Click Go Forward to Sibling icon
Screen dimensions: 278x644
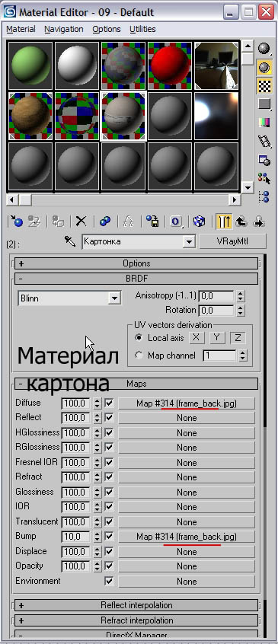tap(259, 222)
